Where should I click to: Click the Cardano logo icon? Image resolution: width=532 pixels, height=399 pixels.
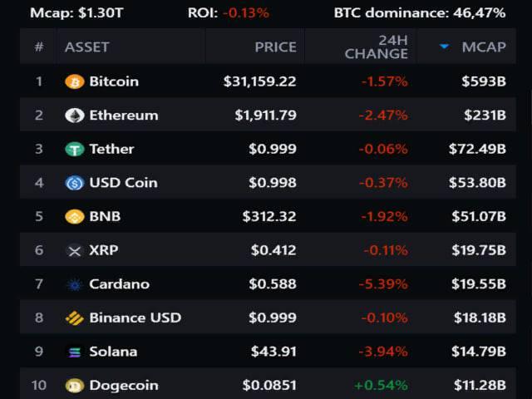coord(75,284)
